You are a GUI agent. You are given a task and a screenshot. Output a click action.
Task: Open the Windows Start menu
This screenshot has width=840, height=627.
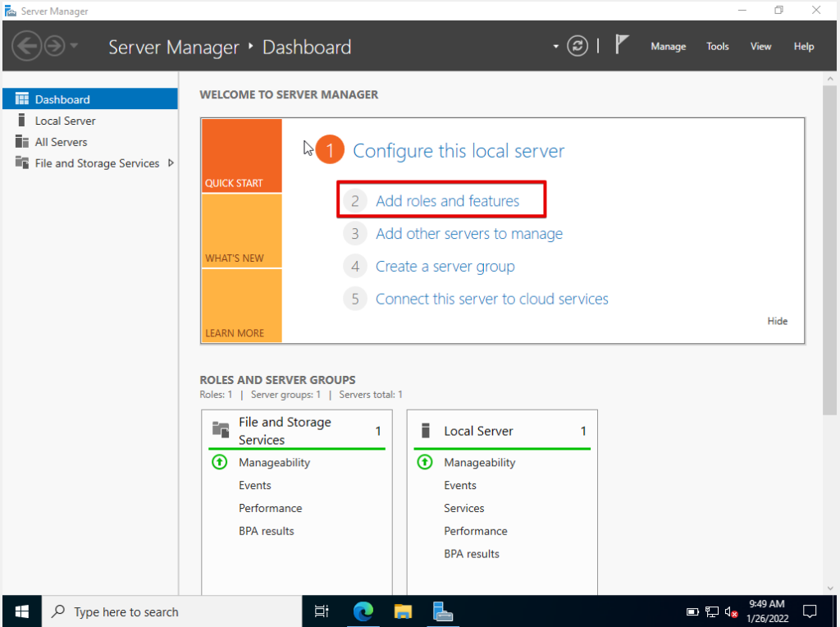[21, 611]
